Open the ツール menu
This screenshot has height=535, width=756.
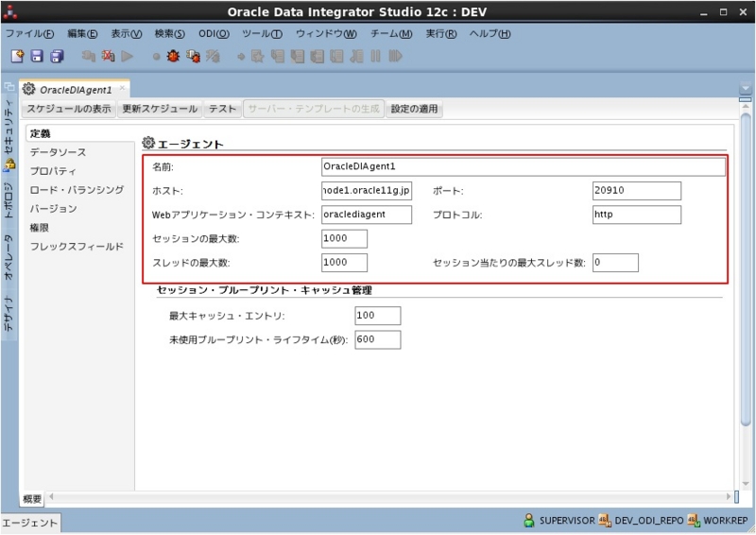coord(263,34)
